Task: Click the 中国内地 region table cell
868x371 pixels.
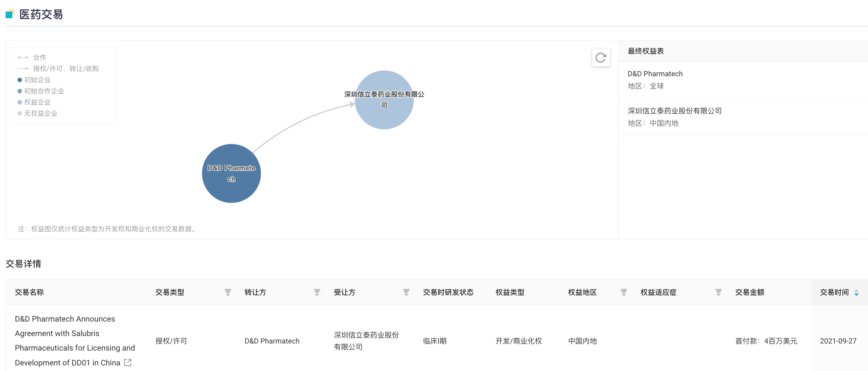Action: 583,341
